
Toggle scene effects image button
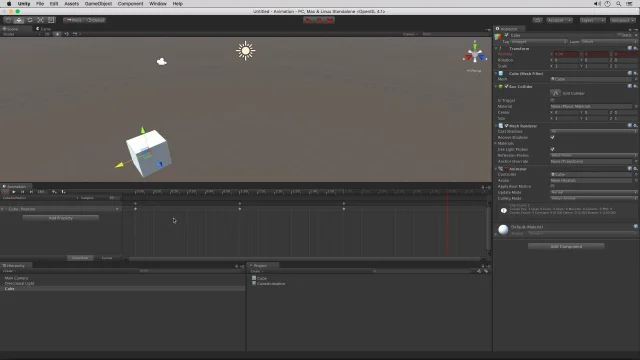pos(75,34)
